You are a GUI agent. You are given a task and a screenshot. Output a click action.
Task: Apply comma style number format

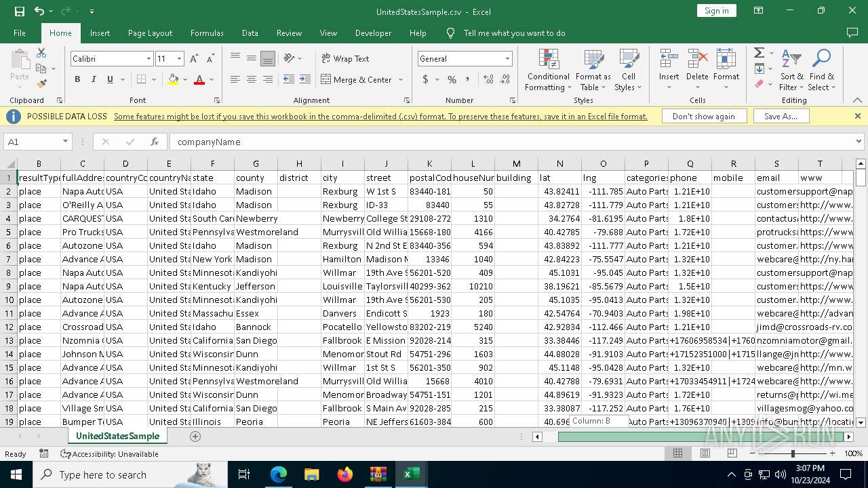pos(469,79)
